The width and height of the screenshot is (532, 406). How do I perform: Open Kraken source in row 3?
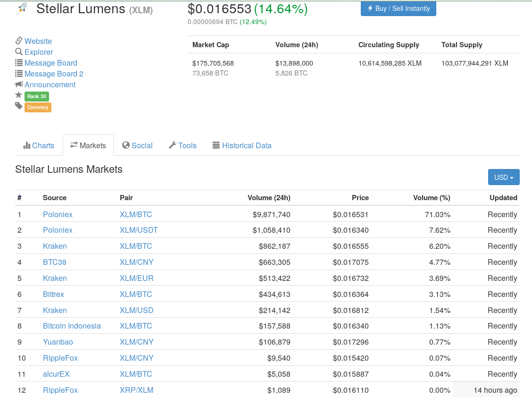[x=55, y=246]
